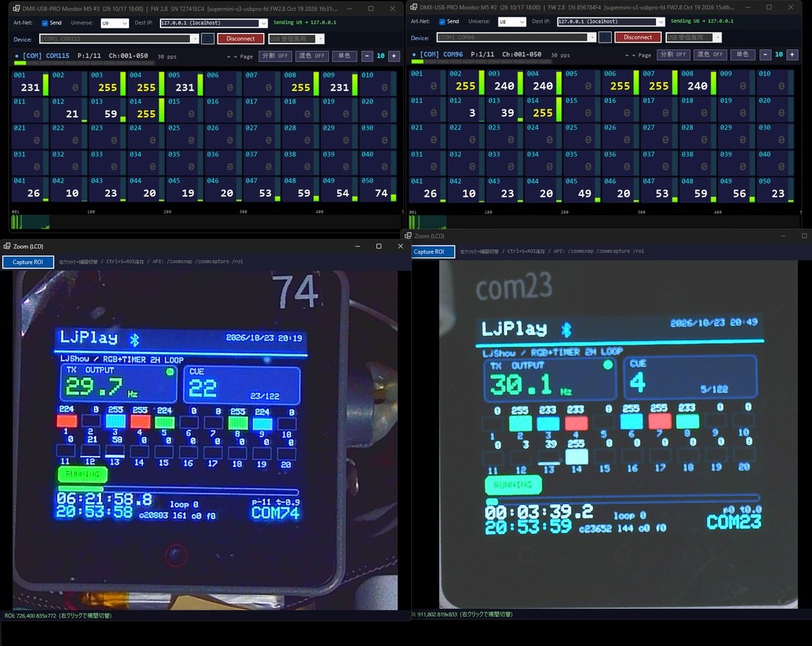Click LCD camera preview in right Zoom window
This screenshot has height=646, width=812.
click(x=619, y=434)
